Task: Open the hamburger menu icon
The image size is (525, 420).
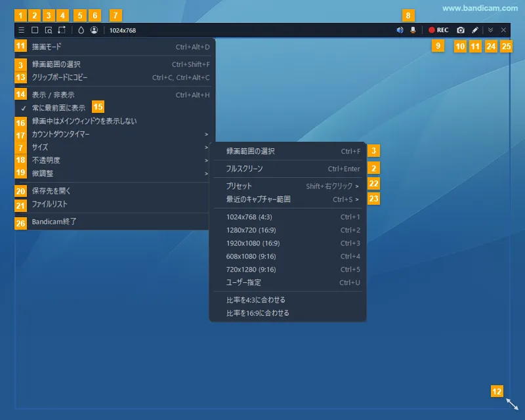Action: coord(22,30)
